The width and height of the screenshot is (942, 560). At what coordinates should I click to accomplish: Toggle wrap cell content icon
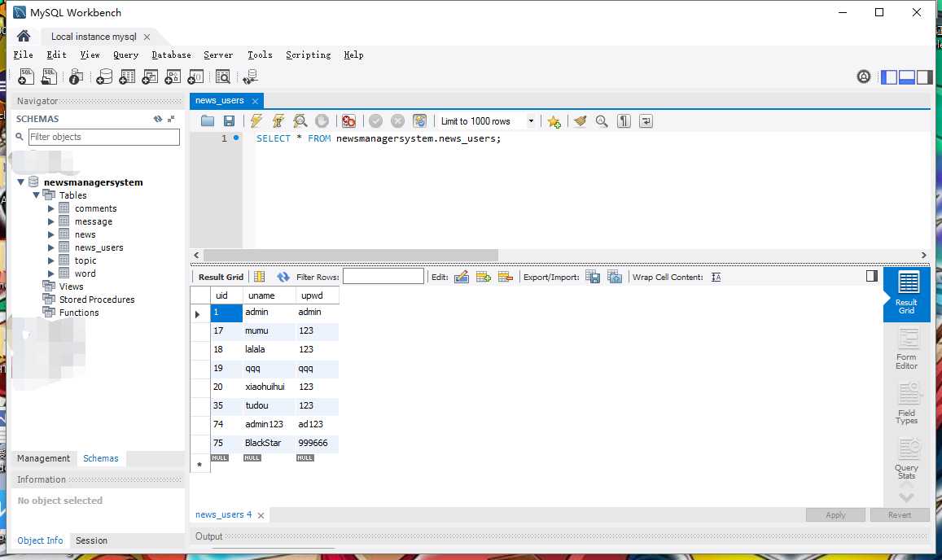(x=716, y=277)
